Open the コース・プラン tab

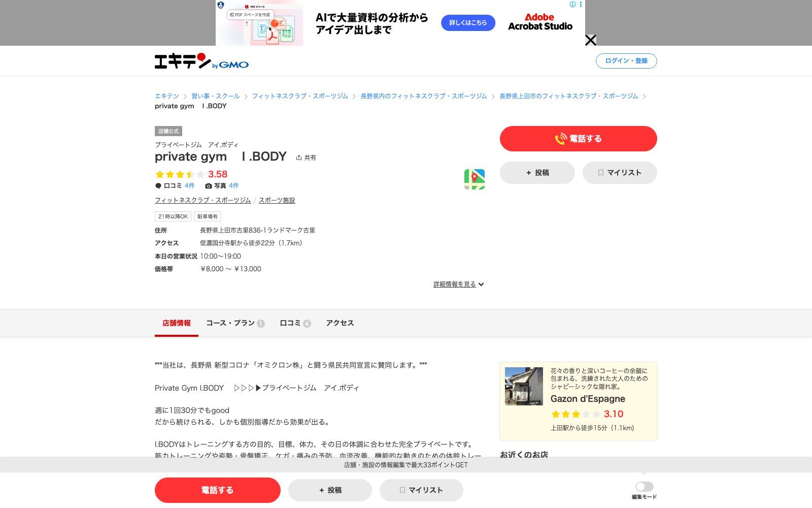point(235,323)
